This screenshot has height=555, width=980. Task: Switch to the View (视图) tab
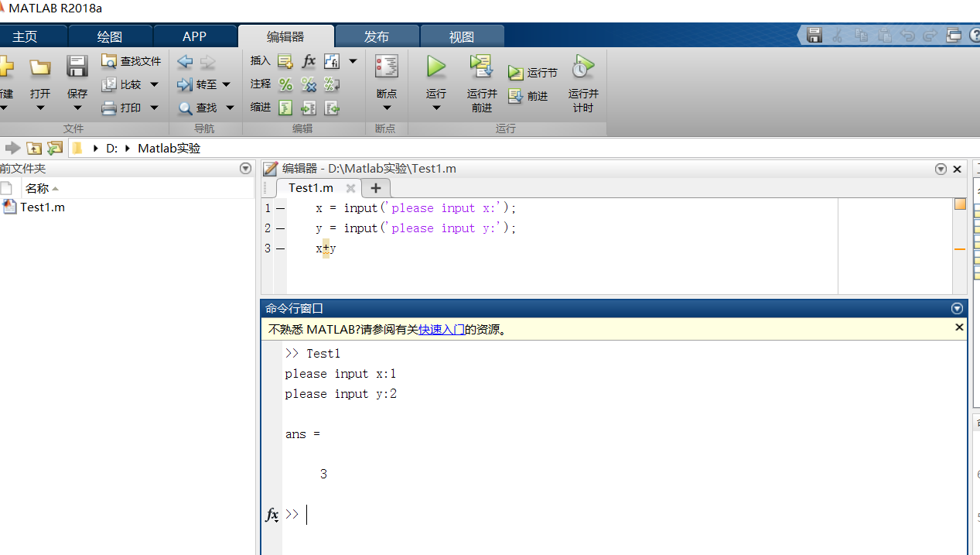click(462, 36)
